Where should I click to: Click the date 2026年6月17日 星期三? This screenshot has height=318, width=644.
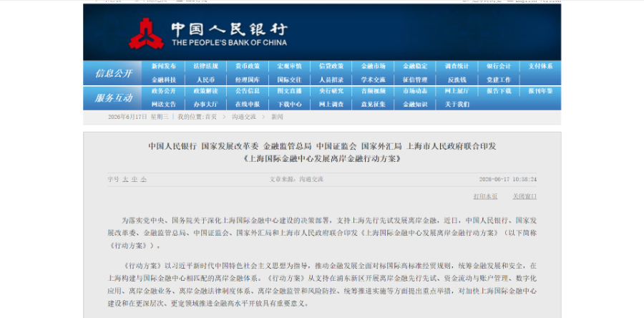pyautogui.click(x=138, y=117)
